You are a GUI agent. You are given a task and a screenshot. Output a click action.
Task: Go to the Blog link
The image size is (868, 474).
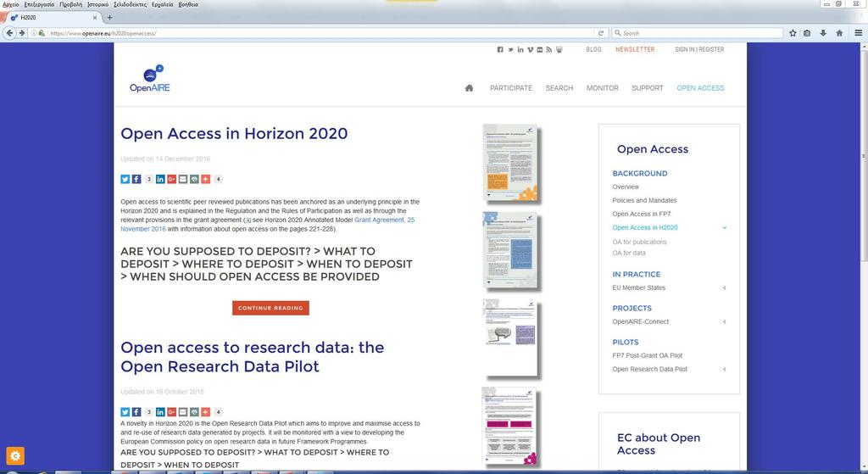593,49
